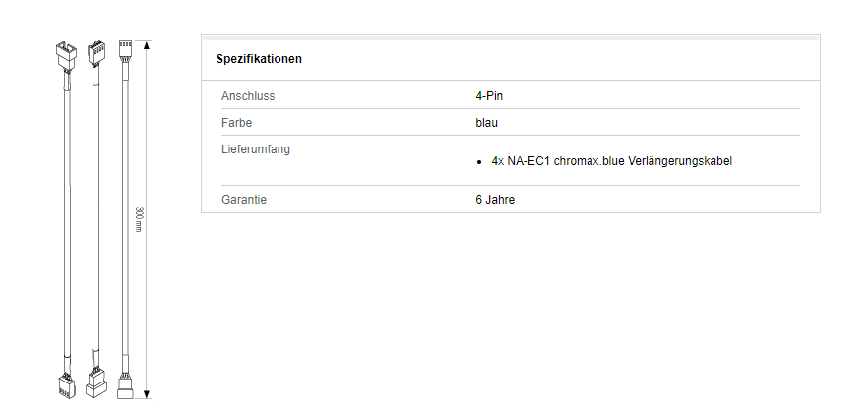The image size is (868, 411).
Task: Click the right cable bottom connector
Action: coord(126,387)
